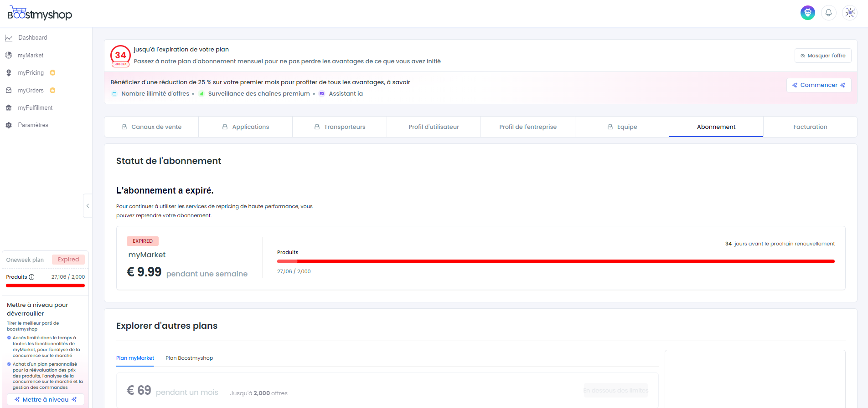Click the '27,106 / 2,000' sidebar count
The width and height of the screenshot is (868, 408).
pos(68,277)
